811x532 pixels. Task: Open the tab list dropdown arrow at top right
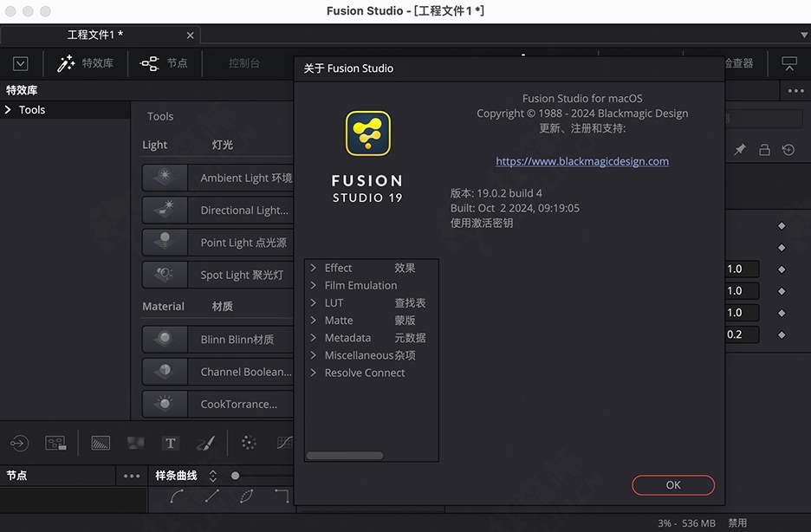coord(804,36)
